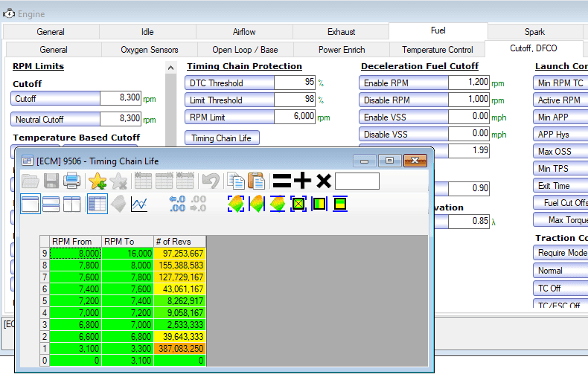
Task: Click the crossed-box corner blend icon
Action: (x=298, y=204)
